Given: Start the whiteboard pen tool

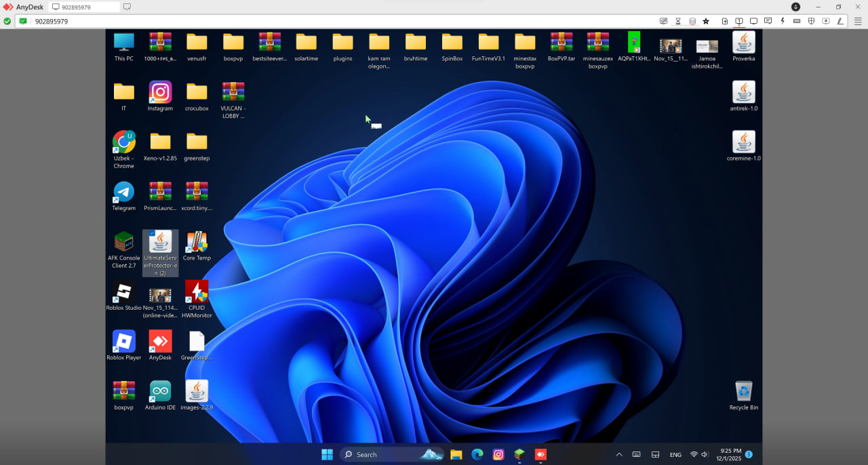Looking at the screenshot, I should [x=840, y=21].
